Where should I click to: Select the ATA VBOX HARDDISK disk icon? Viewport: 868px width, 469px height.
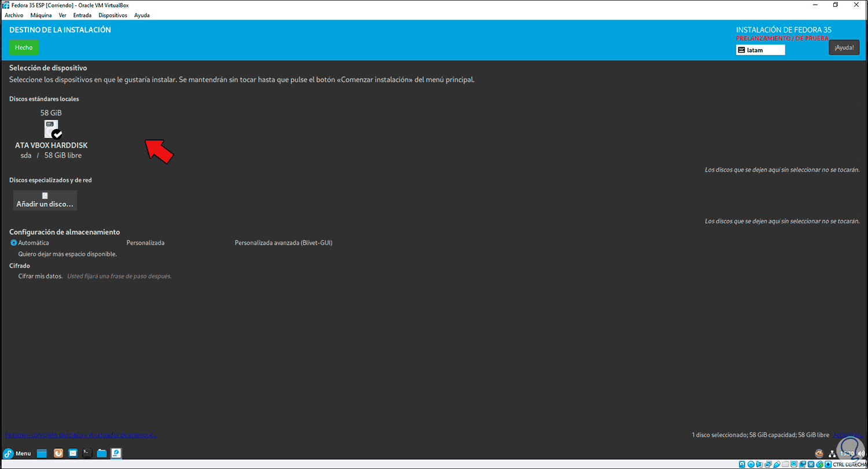coord(52,130)
